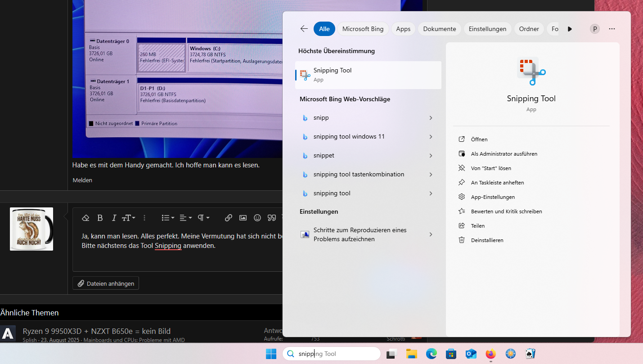Open the three-dots menu in search panel

click(x=612, y=29)
